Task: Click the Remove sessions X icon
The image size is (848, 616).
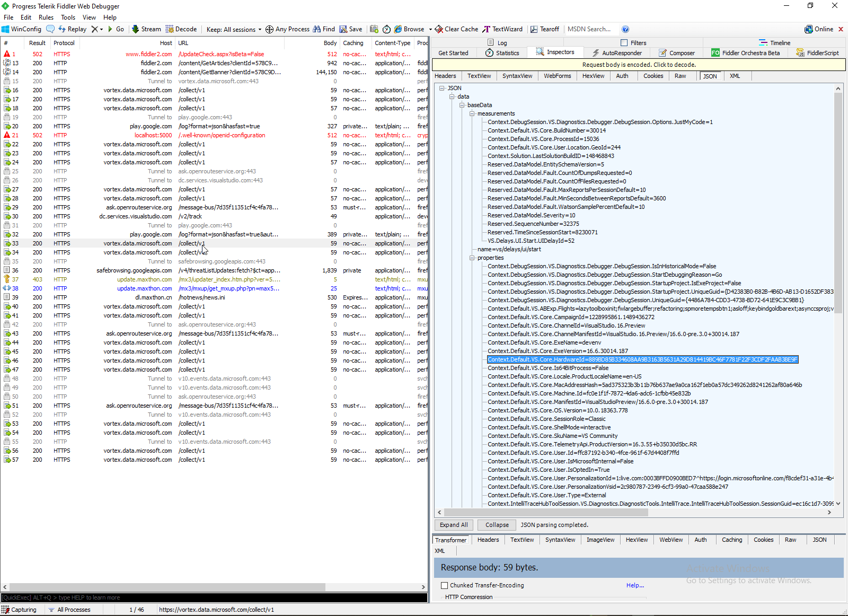Action: [x=95, y=29]
